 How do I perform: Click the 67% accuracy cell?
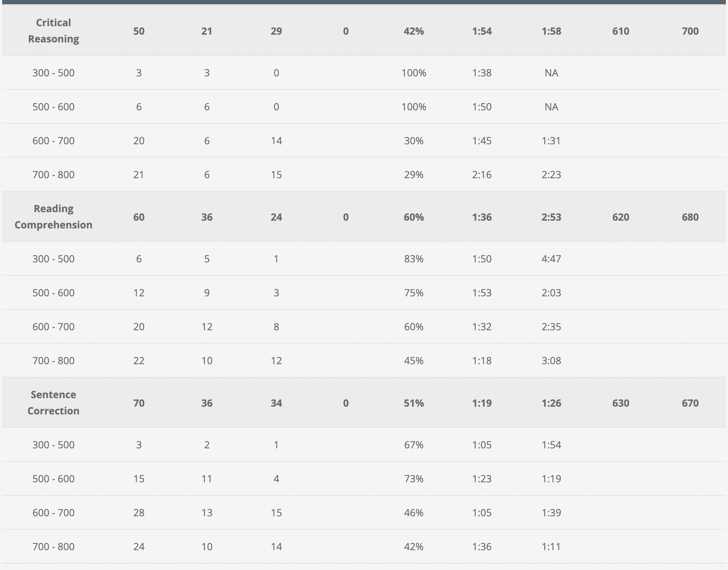tap(413, 445)
